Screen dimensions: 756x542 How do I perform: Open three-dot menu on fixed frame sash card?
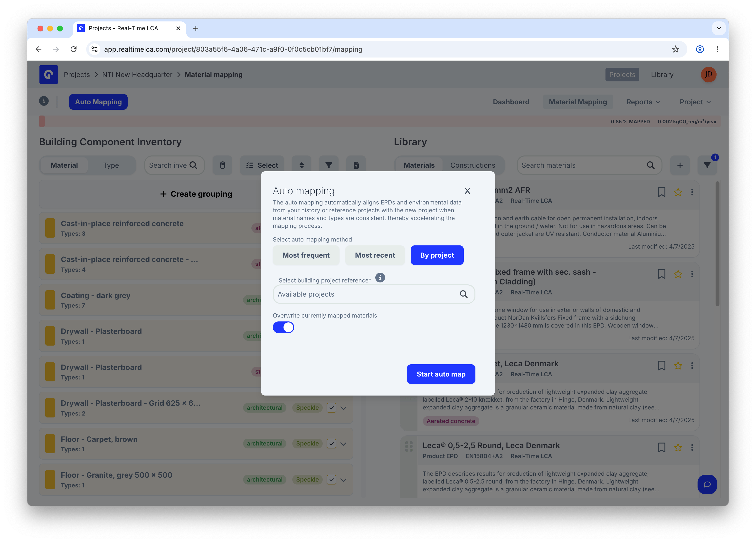tap(692, 274)
